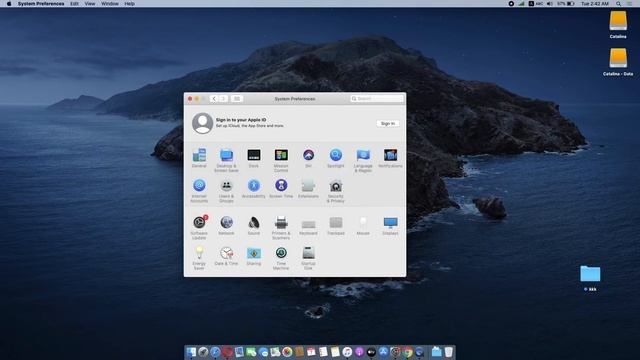Open Finder from the Dock

(x=191, y=352)
